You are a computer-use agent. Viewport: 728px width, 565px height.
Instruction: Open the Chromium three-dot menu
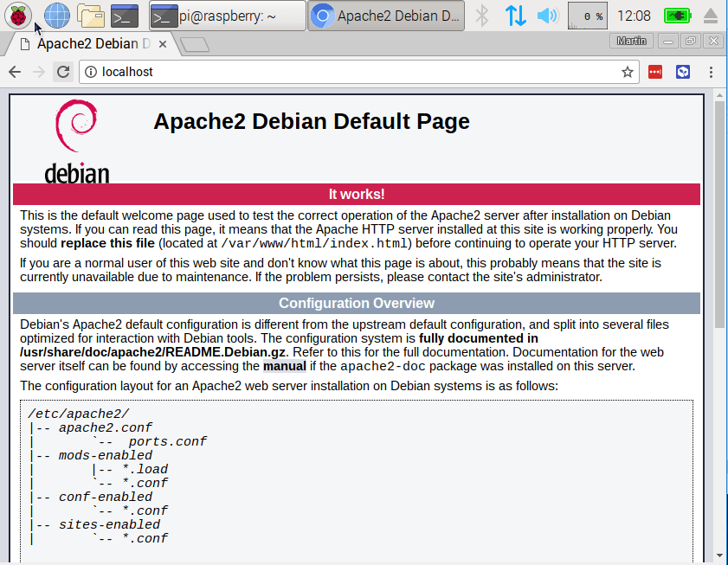click(711, 72)
